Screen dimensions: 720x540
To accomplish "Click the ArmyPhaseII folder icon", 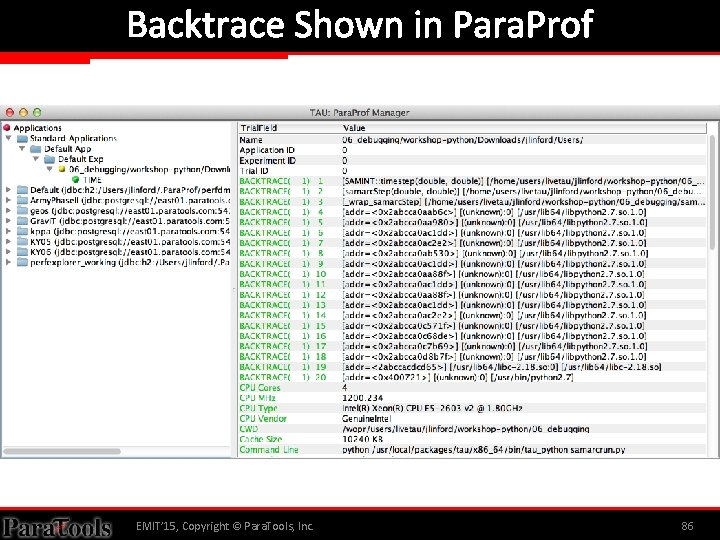I will (22, 200).
